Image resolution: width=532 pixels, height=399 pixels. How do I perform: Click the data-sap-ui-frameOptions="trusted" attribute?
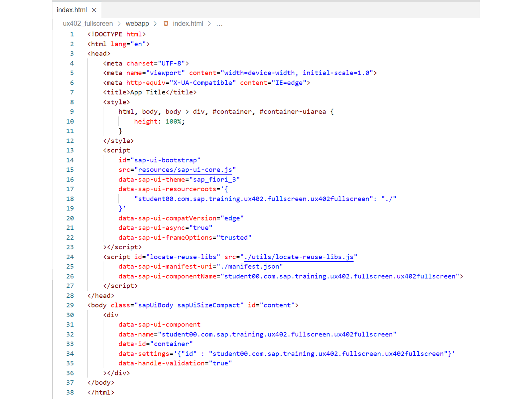[185, 237]
